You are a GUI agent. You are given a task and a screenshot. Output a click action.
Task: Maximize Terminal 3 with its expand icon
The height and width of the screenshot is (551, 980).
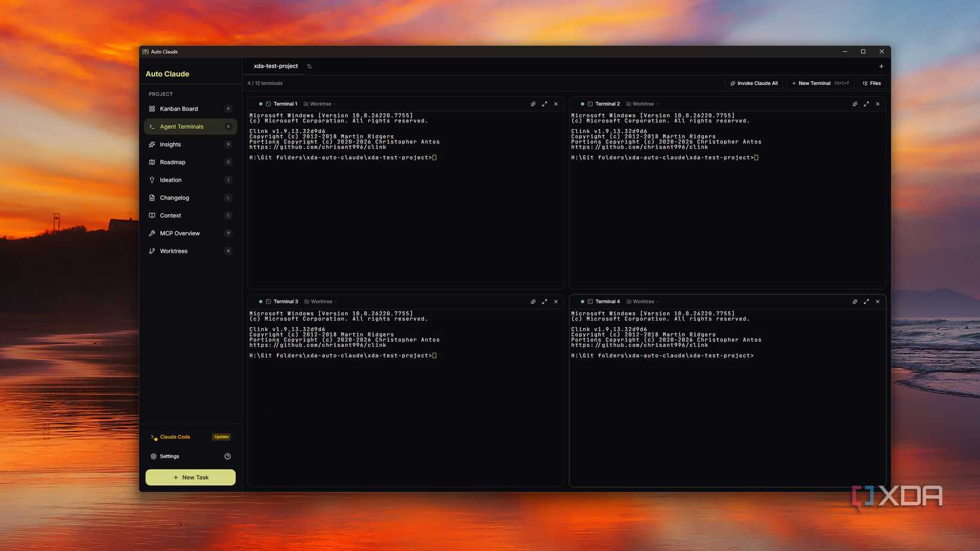click(x=545, y=302)
